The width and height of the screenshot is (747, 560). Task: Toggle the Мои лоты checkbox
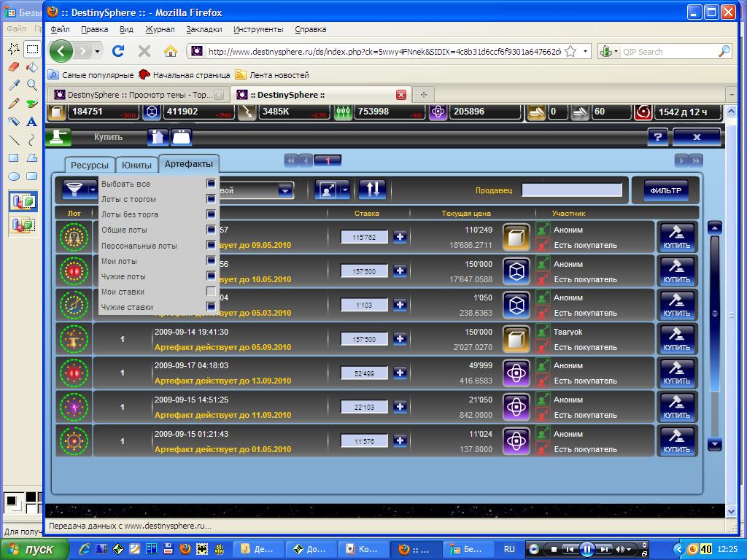click(211, 260)
